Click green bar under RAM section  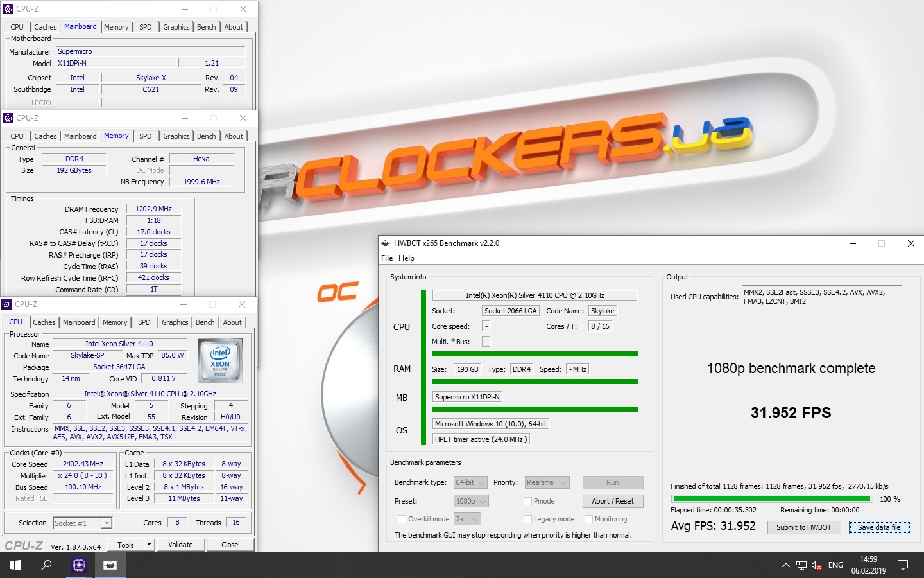point(535,381)
